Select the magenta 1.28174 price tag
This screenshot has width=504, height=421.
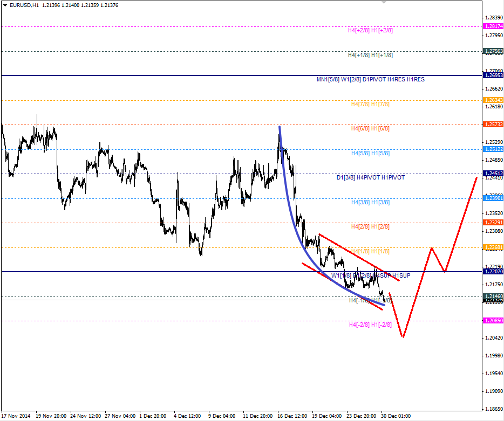coord(493,26)
